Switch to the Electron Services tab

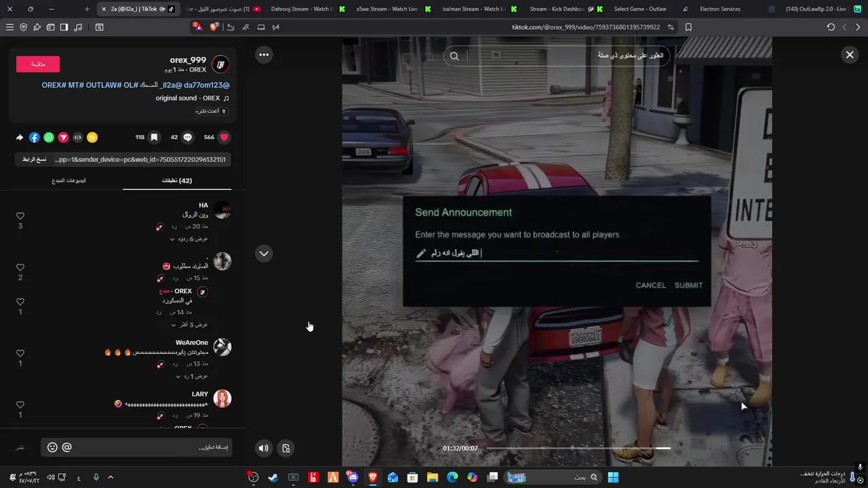click(x=736, y=9)
